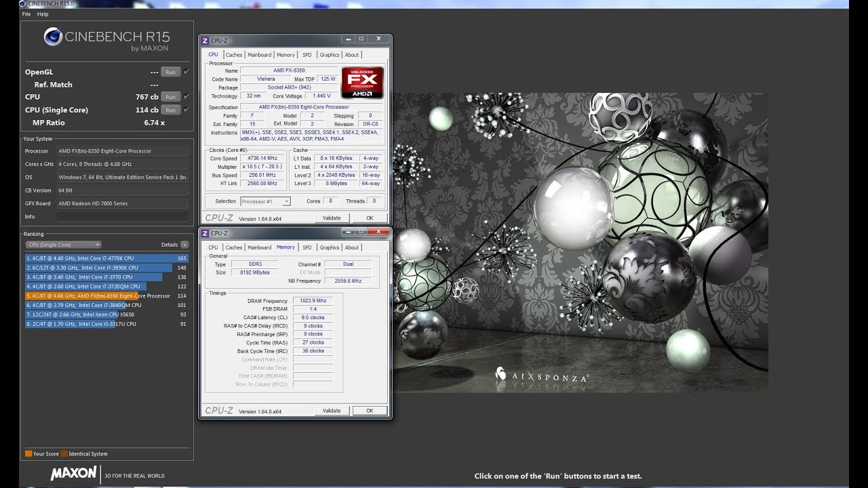
Task: Click the Cinebench icon in the main title bar
Action: pyautogui.click(x=23, y=4)
